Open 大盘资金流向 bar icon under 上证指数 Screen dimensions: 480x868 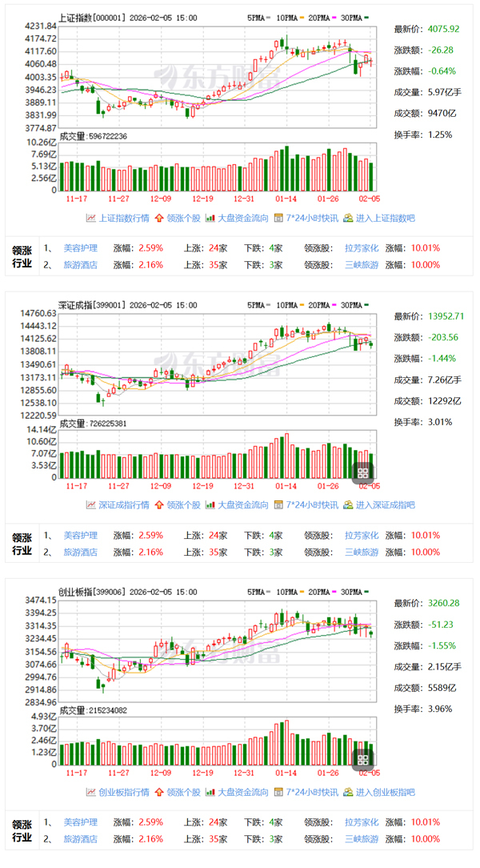(x=210, y=218)
